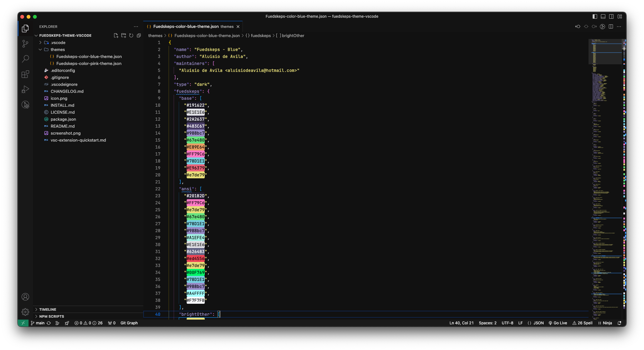Screen dimensions: 644x350
Task: Open the themes folder in explorer
Action: click(58, 49)
